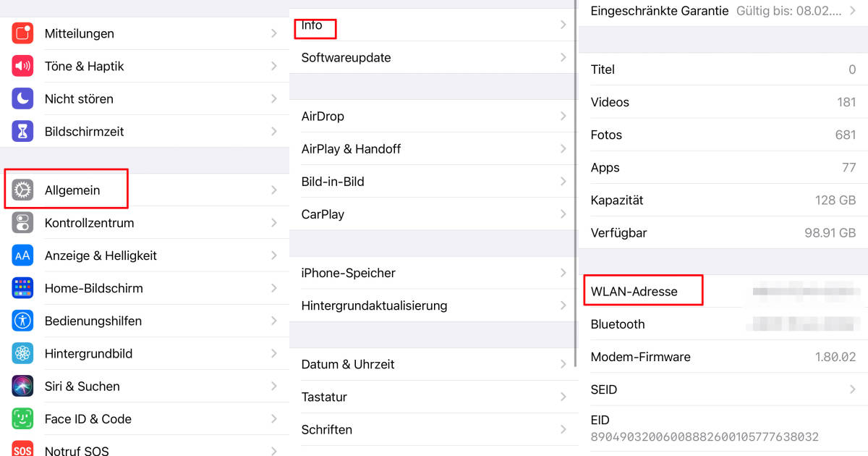Select the Notruf SOS icon
Screen dimensions: 868x456
pos(22,449)
